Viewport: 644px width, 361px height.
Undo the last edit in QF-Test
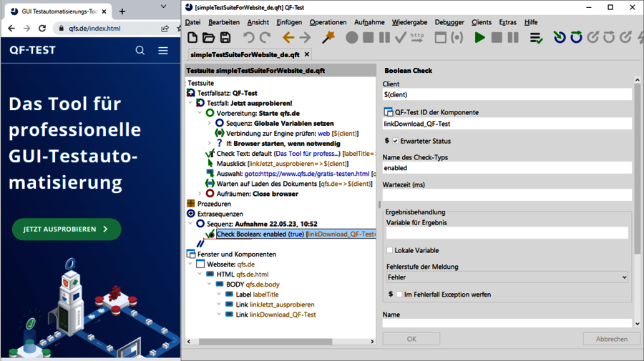[x=248, y=38]
